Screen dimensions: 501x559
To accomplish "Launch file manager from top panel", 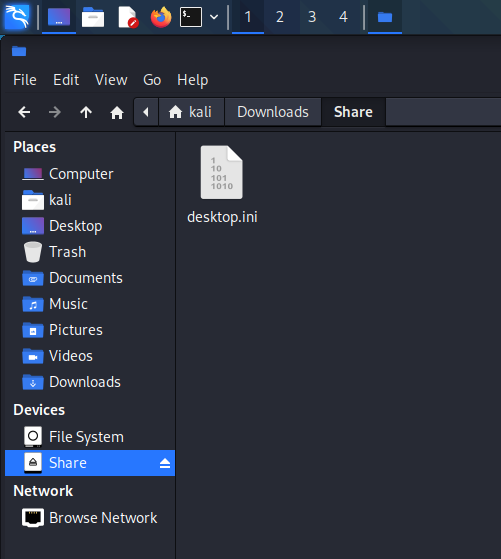I will tap(93, 17).
